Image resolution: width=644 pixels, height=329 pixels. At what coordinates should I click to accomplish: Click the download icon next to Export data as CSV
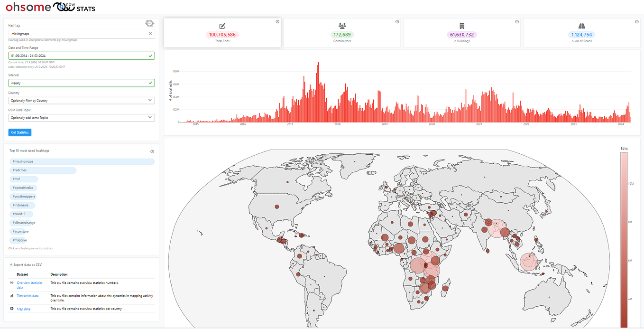pyautogui.click(x=10, y=264)
